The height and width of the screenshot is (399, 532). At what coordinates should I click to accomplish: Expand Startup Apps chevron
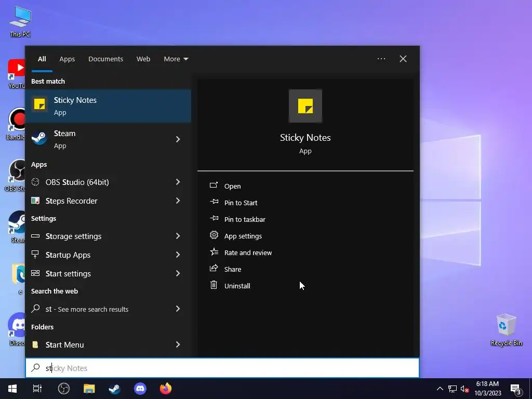[x=178, y=255]
